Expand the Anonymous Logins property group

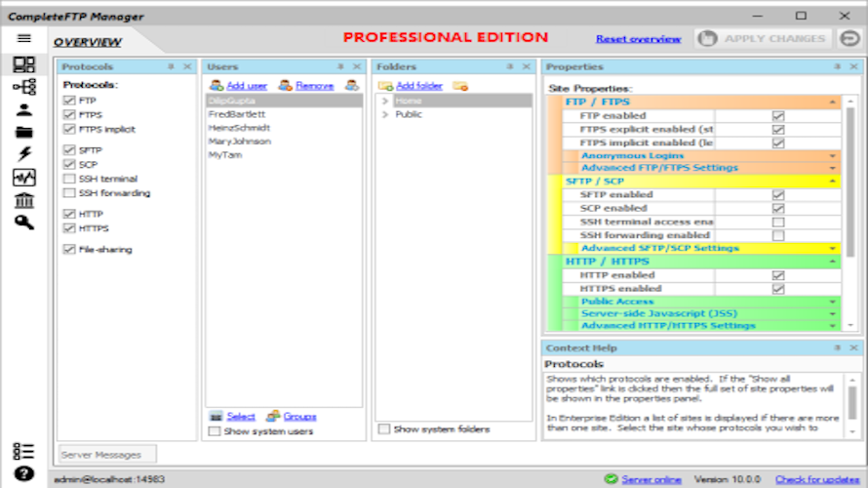click(832, 156)
